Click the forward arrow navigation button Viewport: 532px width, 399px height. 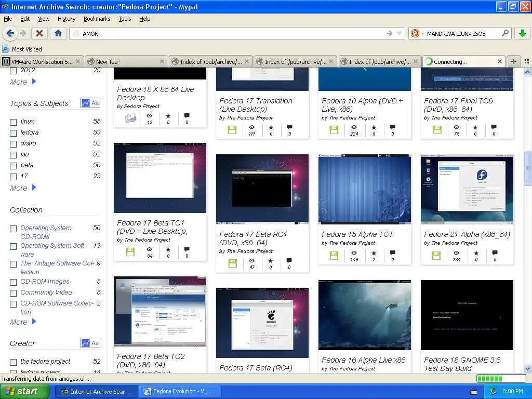coord(23,33)
